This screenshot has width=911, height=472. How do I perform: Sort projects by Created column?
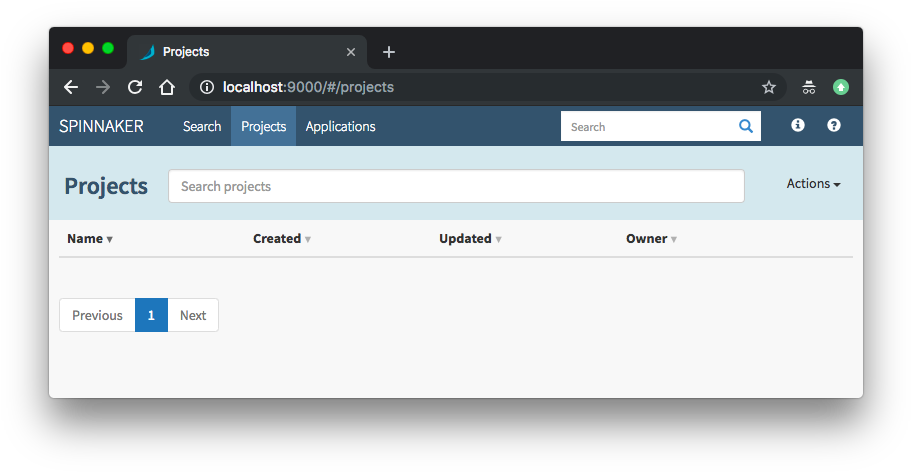click(x=282, y=239)
